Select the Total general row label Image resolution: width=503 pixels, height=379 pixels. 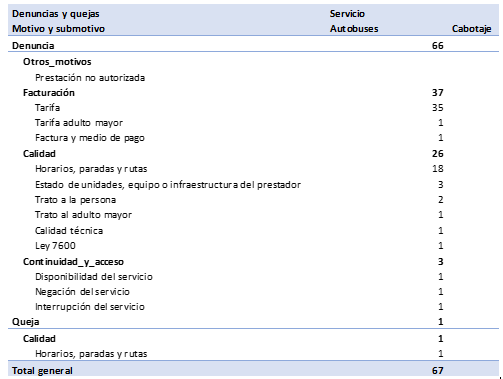pyautogui.click(x=42, y=371)
